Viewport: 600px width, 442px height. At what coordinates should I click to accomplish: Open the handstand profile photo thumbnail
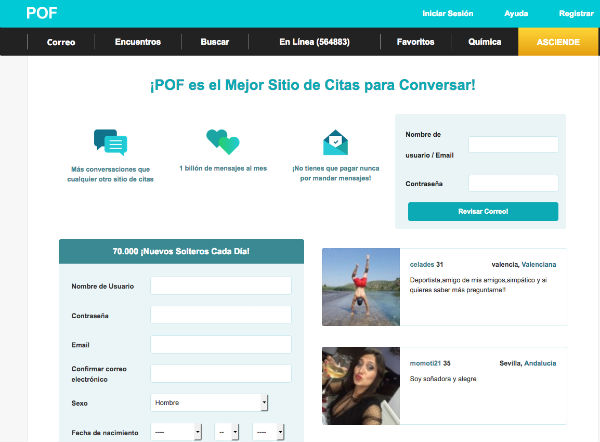pos(361,287)
